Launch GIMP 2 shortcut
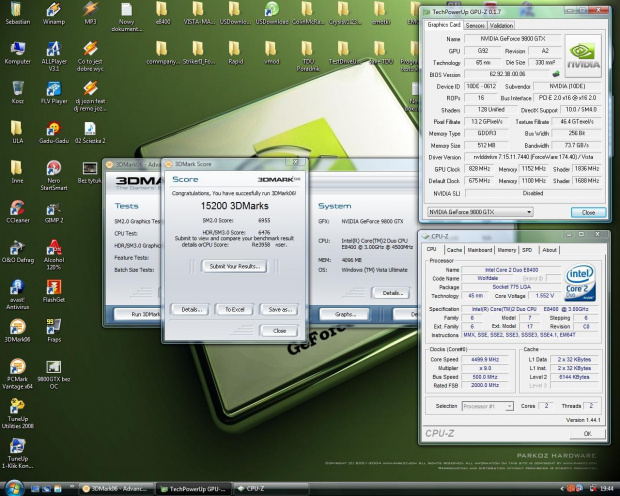The image size is (620, 496). (x=54, y=212)
